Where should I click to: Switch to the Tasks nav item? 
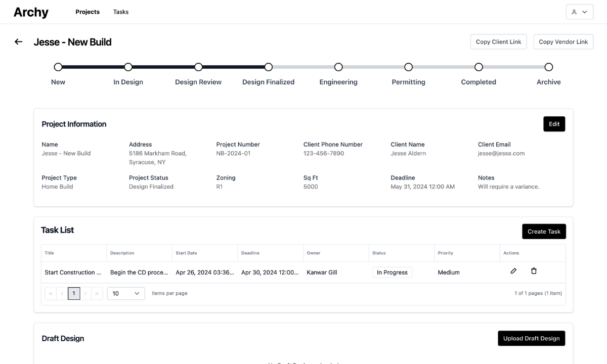point(121,12)
